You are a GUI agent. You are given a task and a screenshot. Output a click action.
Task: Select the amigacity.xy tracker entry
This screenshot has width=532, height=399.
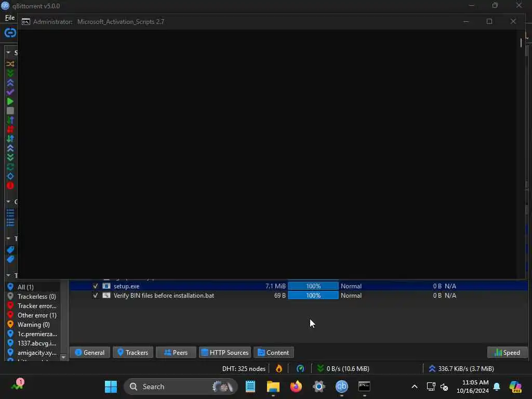tap(37, 353)
